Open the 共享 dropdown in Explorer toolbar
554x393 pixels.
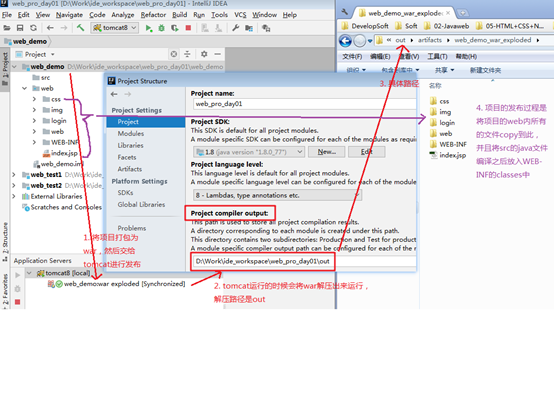pos(444,70)
